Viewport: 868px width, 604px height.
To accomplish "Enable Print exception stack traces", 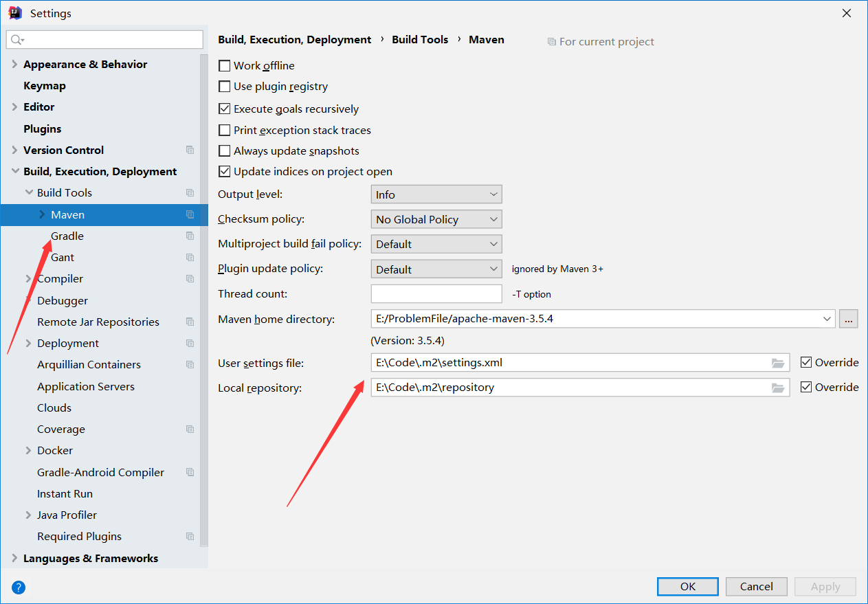I will [224, 130].
